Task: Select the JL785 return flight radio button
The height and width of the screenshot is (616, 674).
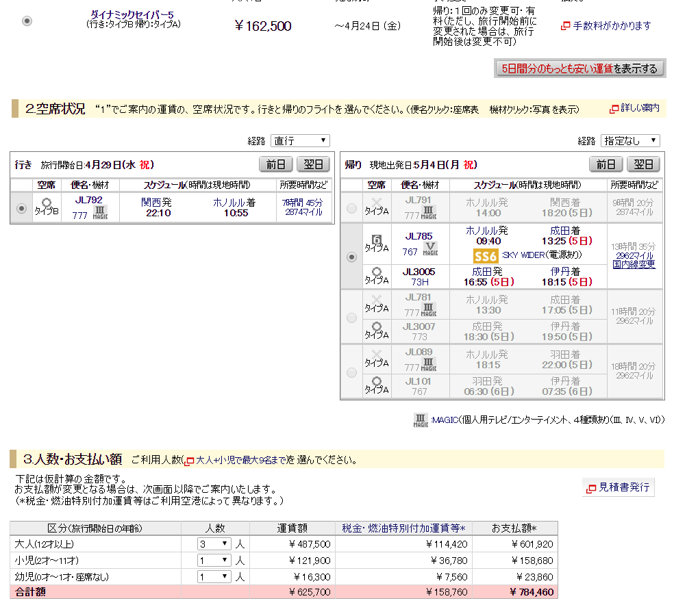Action: click(351, 257)
